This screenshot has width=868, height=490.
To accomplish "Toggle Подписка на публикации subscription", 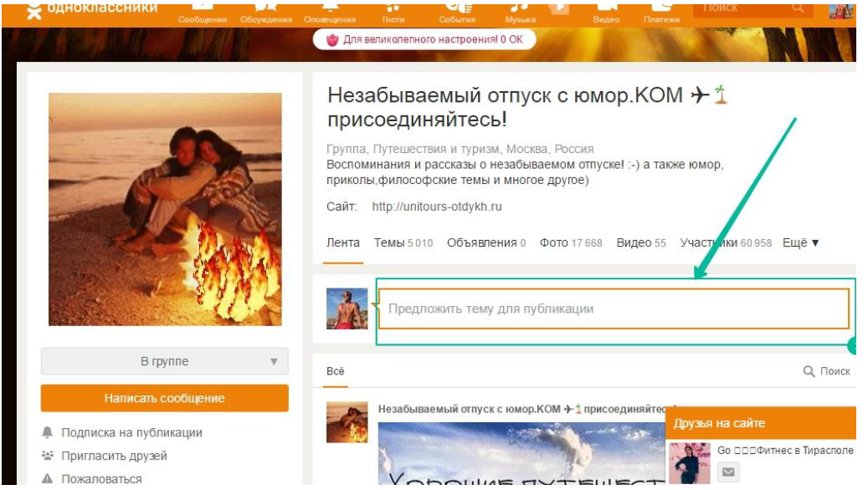I will click(x=131, y=432).
